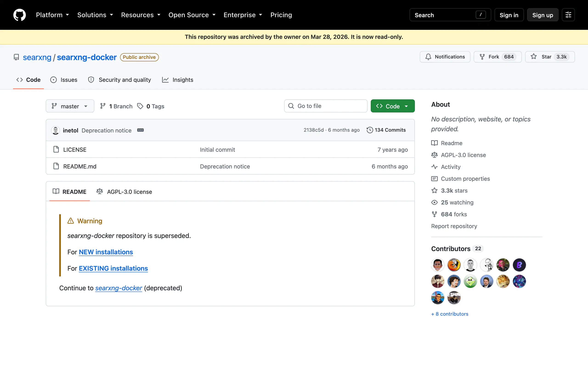Open the Insights tab
The image size is (588, 368).
click(x=178, y=80)
